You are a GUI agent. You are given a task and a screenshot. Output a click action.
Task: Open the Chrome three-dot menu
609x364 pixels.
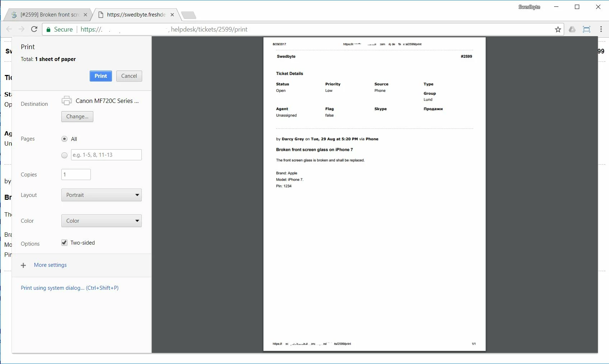[601, 29]
